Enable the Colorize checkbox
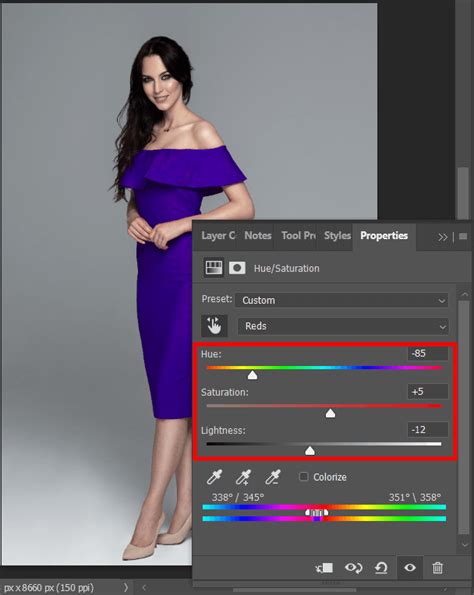The image size is (474, 595). 304,477
